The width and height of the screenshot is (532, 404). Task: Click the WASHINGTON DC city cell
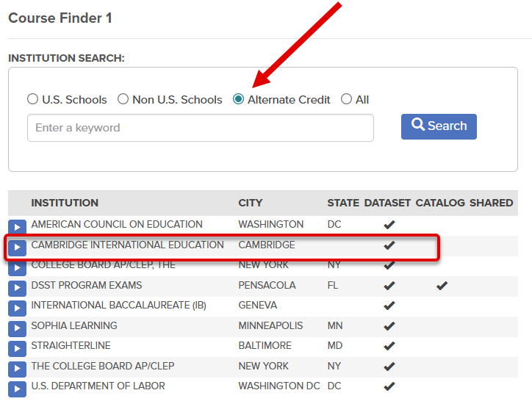(x=279, y=386)
